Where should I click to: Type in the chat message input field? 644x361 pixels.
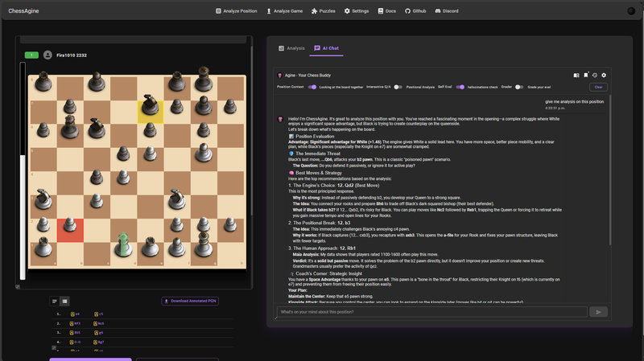pyautogui.click(x=431, y=312)
